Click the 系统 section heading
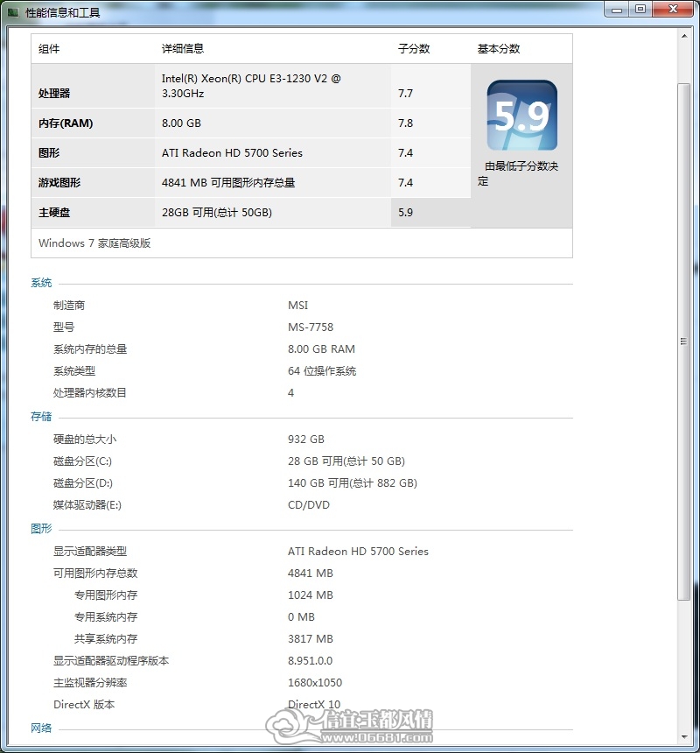The height and width of the screenshot is (753, 700). point(41,282)
